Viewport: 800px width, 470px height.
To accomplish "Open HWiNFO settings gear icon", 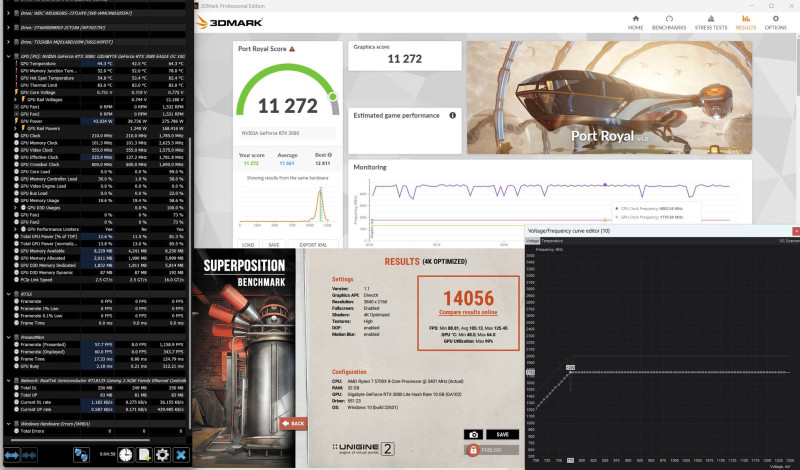I will [x=162, y=455].
